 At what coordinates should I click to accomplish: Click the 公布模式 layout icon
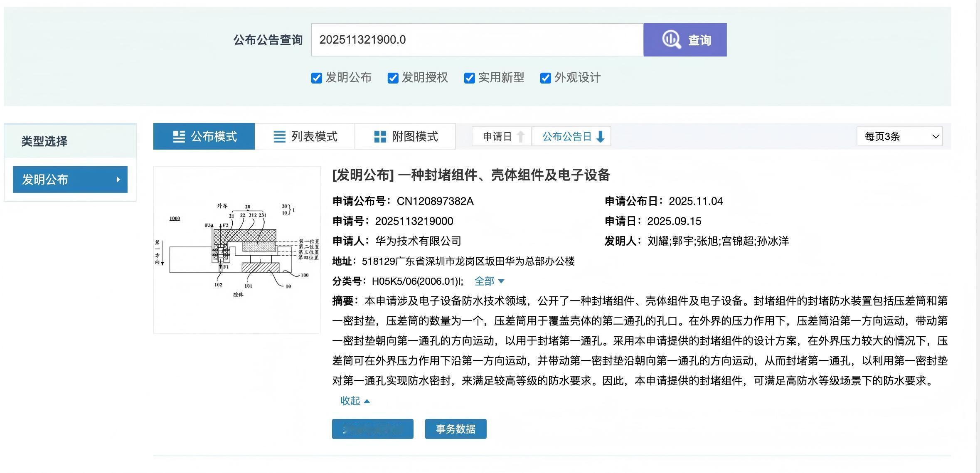[x=179, y=136]
